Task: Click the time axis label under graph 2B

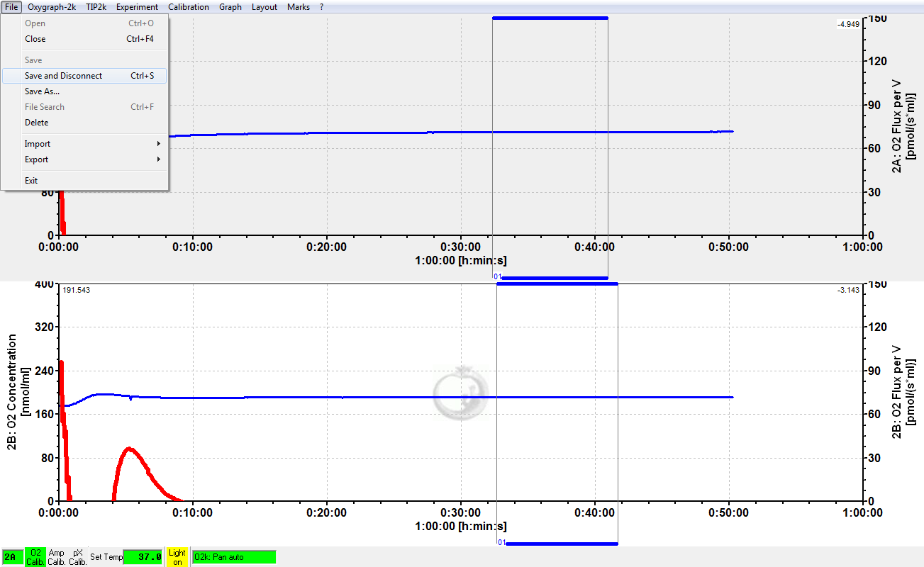Action: pyautogui.click(x=461, y=527)
